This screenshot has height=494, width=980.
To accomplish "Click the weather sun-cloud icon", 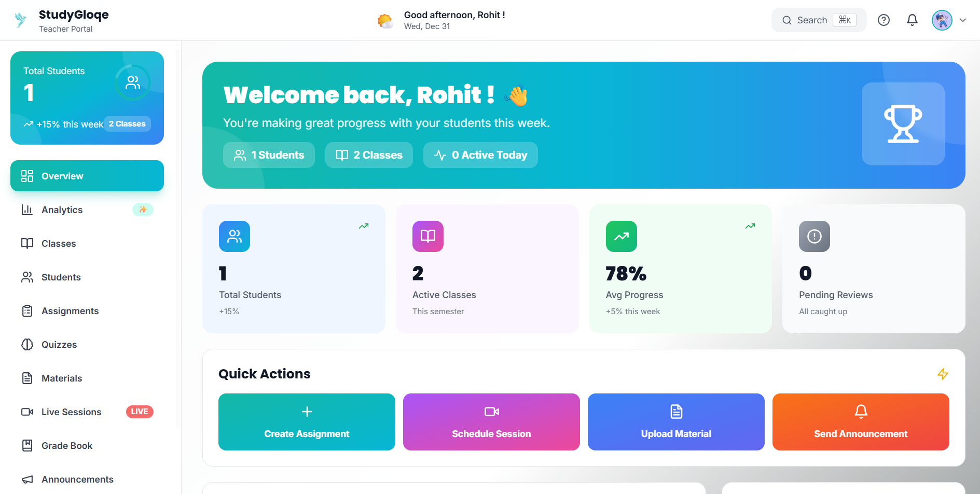I will click(x=385, y=21).
